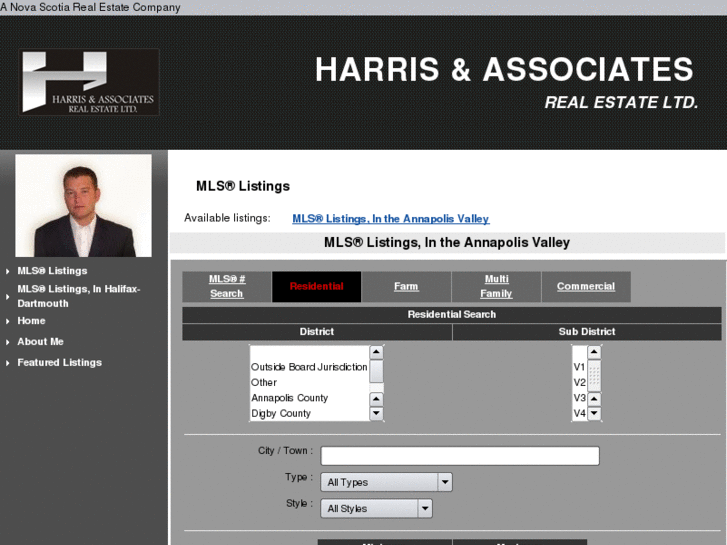Click arrow bullet beside About Me
This screenshot has width=727, height=545.
point(7,342)
